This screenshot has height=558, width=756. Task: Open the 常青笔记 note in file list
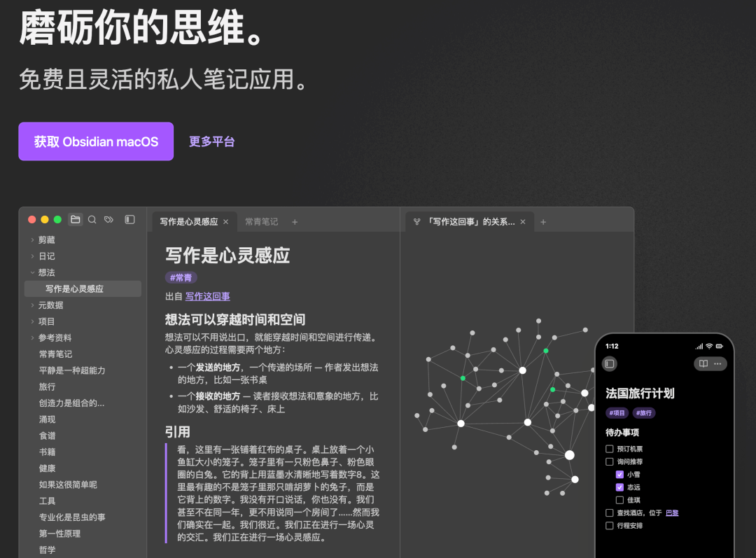(55, 354)
